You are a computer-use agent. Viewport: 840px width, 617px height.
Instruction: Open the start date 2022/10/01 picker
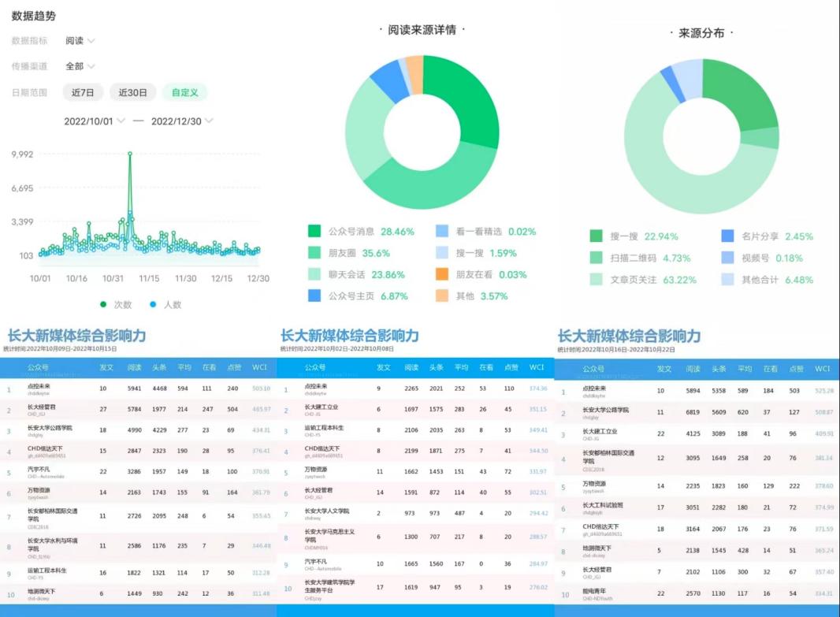94,121
